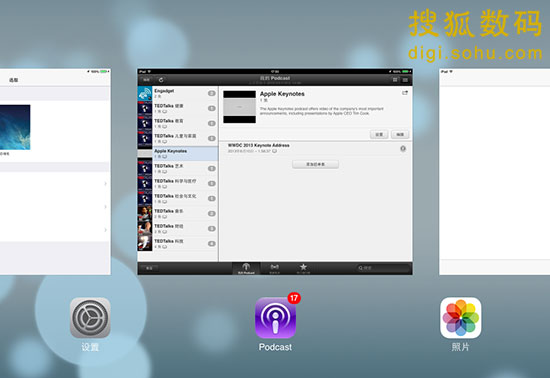Screen dimensions: 550x378
Task: Open the 照片 (Photos) app icon
Action: (461, 318)
